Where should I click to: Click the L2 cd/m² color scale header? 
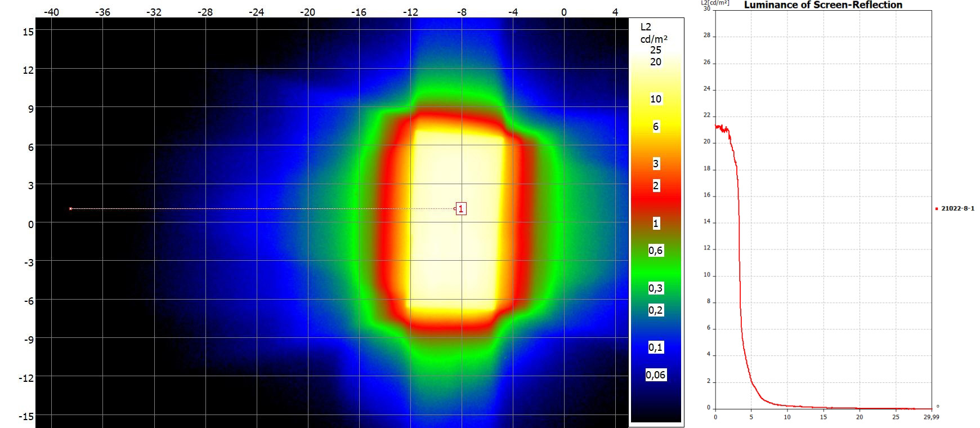[654, 33]
